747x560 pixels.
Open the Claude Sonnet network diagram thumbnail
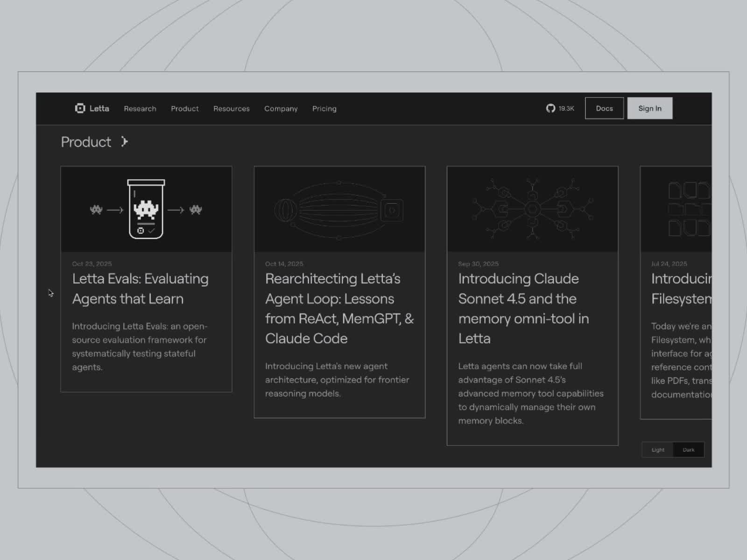(x=532, y=209)
